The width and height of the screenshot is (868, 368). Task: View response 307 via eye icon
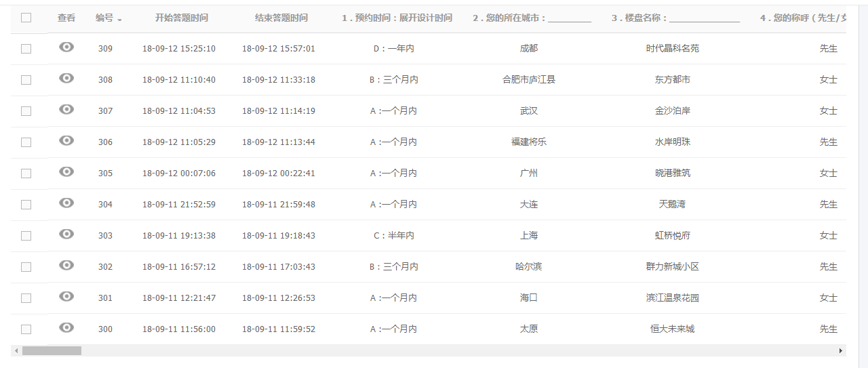[66, 109]
